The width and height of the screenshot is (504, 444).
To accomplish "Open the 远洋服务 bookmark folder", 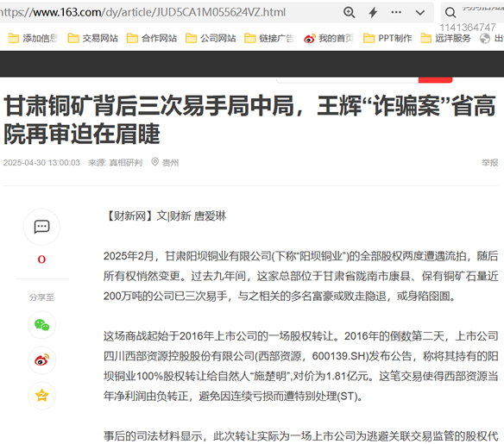I will tap(446, 38).
